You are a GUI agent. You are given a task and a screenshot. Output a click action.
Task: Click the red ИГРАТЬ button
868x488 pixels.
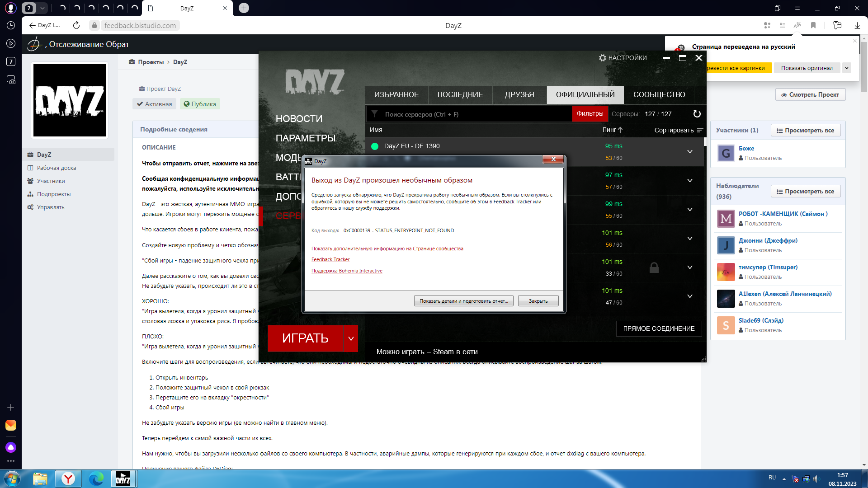pyautogui.click(x=305, y=338)
